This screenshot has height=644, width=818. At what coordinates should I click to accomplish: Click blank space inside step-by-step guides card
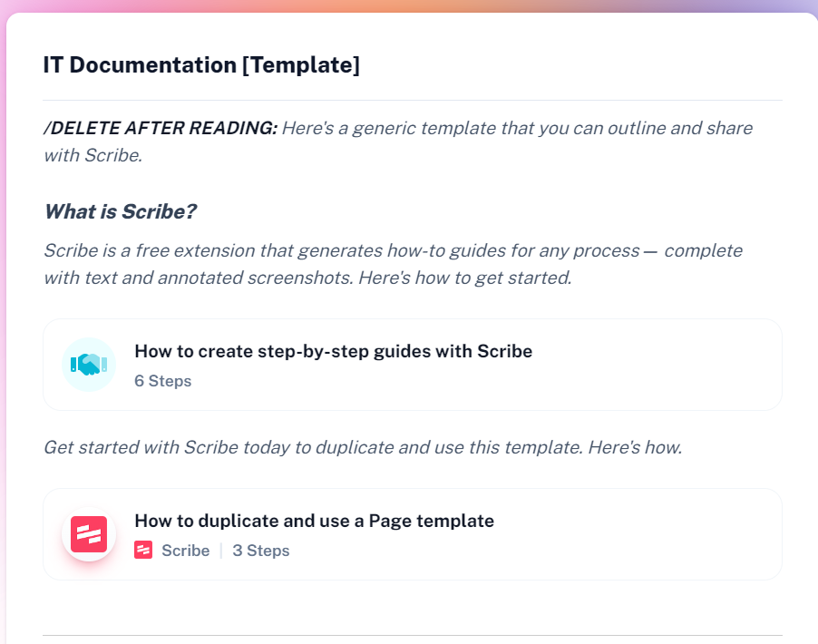(x=652, y=366)
